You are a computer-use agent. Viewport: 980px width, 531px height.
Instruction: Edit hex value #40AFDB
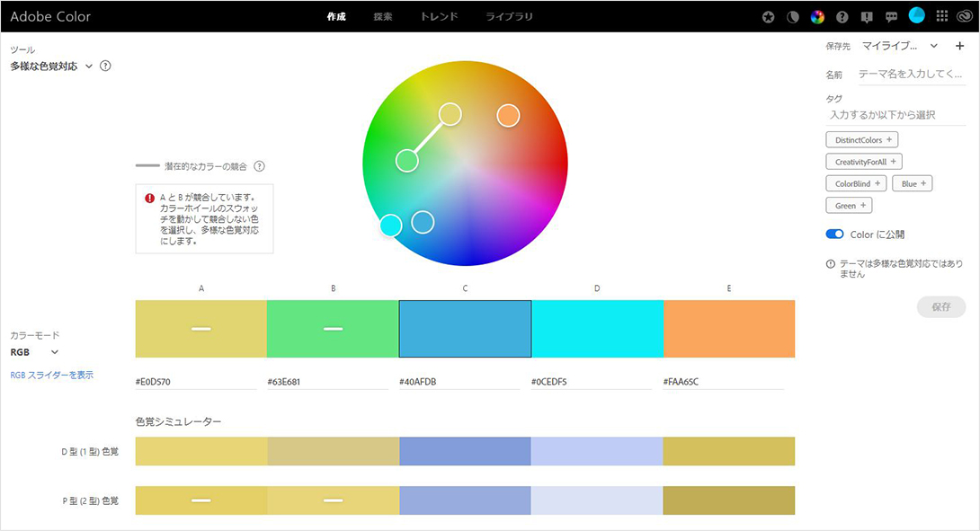pos(459,382)
